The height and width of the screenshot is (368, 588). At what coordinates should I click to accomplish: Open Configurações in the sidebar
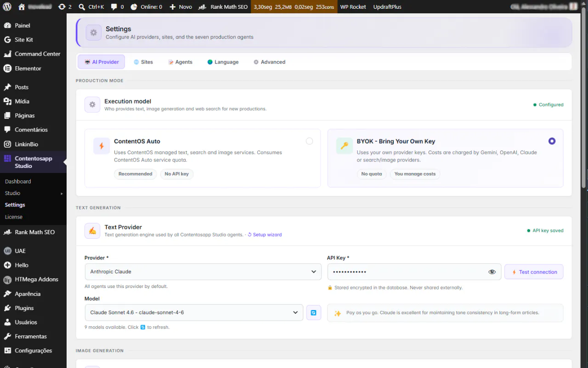(x=33, y=351)
